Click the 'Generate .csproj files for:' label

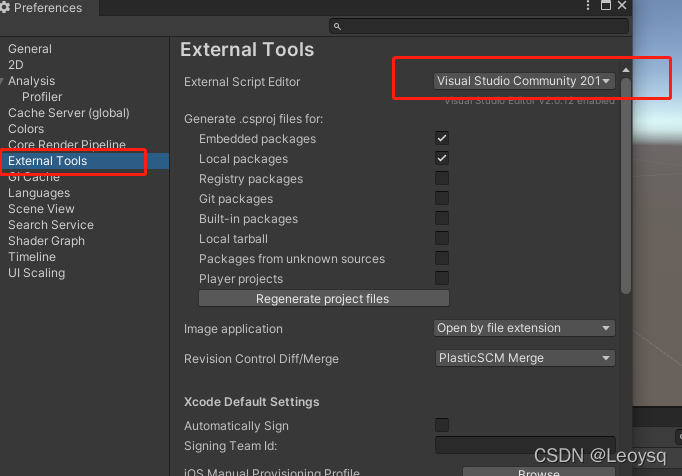coord(254,119)
